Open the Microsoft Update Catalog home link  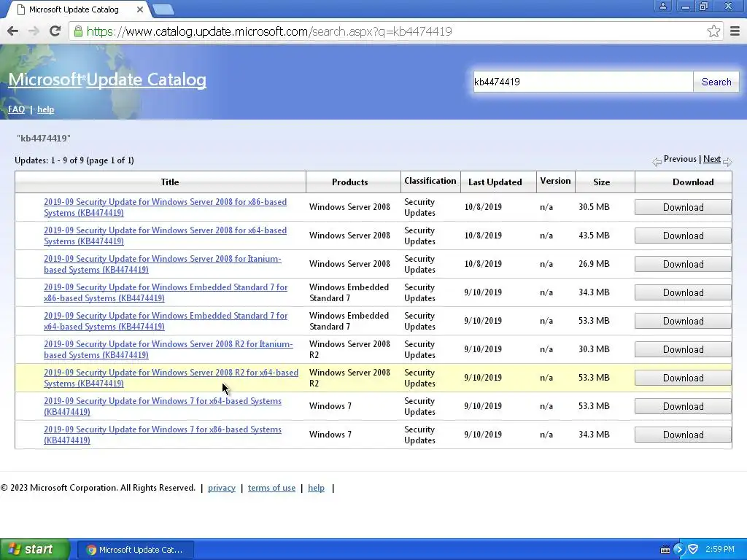coord(107,79)
